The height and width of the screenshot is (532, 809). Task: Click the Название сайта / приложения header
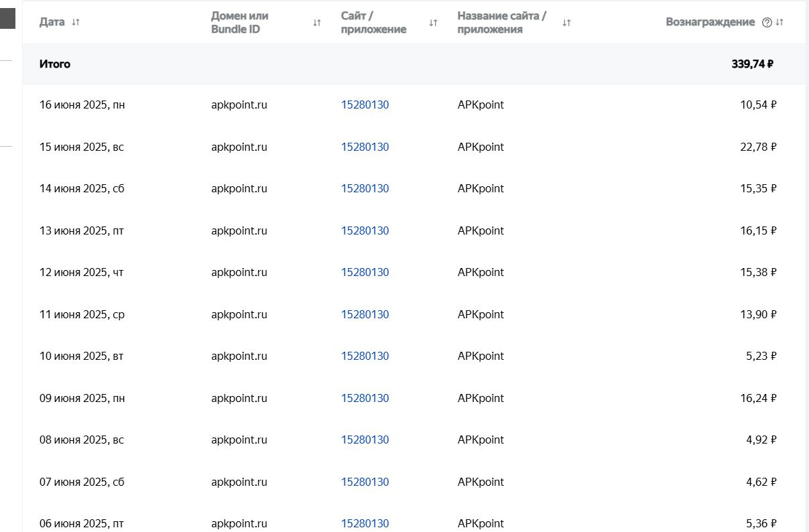(x=502, y=23)
